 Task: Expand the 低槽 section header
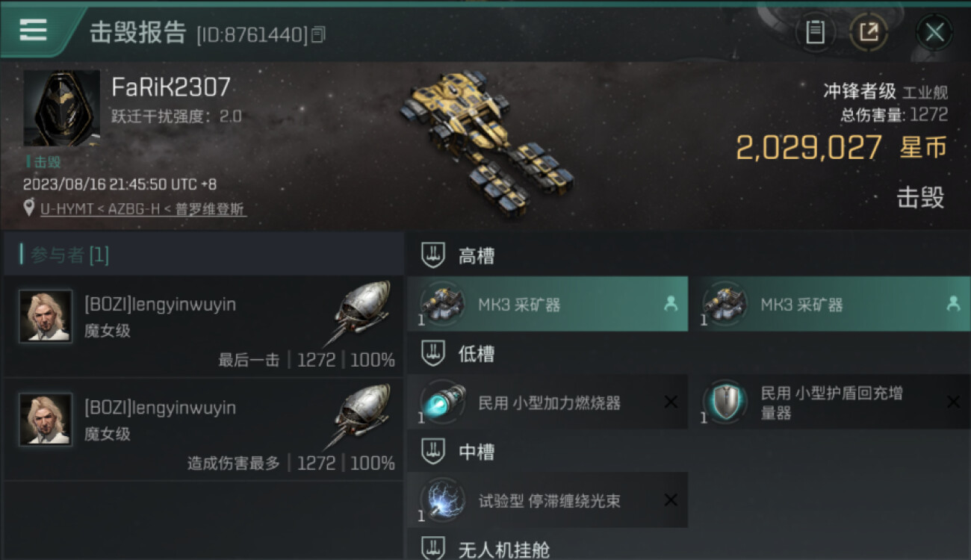(689, 353)
